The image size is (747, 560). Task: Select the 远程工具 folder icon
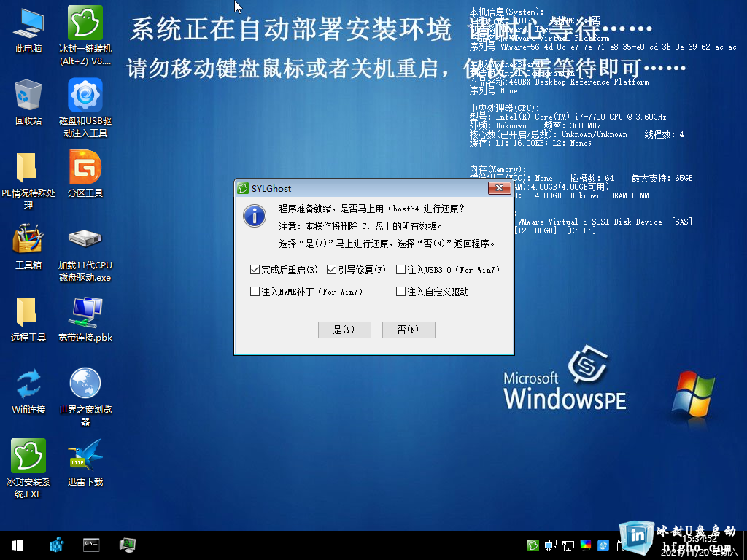pos(28,319)
